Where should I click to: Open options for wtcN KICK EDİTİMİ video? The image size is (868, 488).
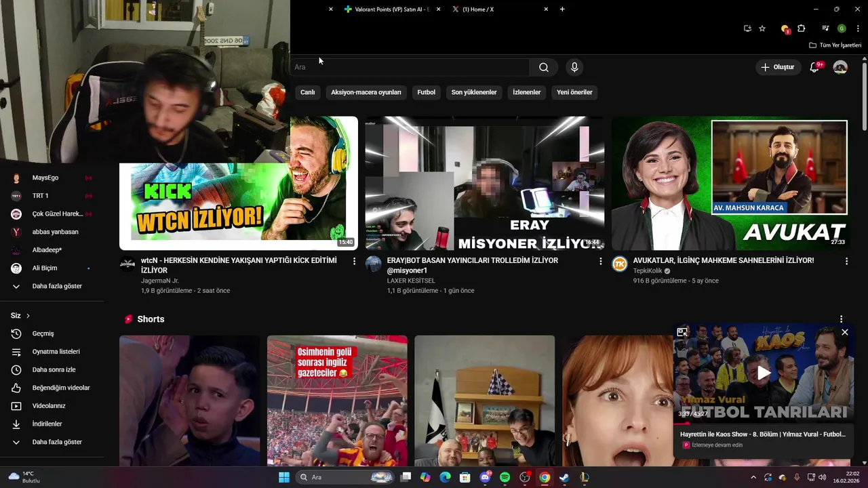coord(354,261)
